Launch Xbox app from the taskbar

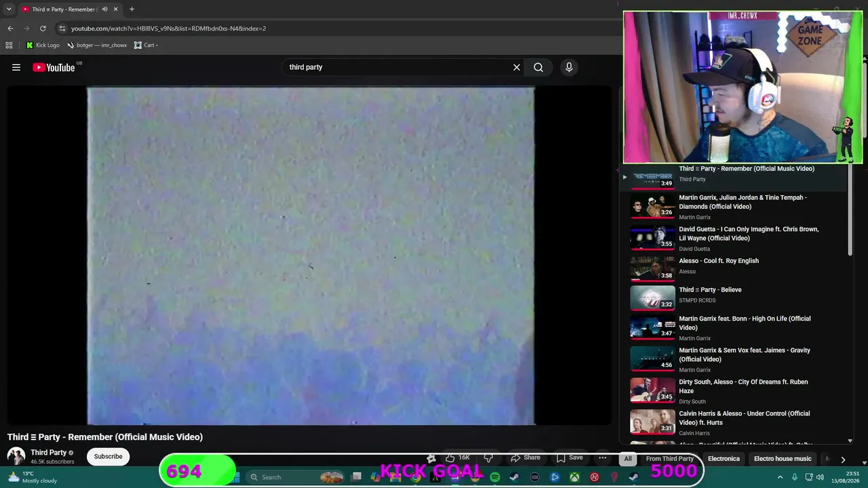click(x=574, y=477)
